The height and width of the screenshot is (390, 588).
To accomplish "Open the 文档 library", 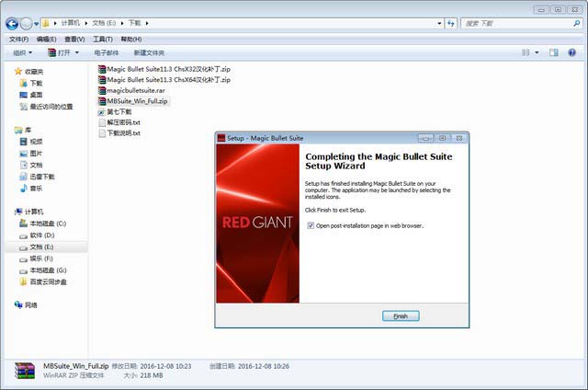I will click(31, 165).
